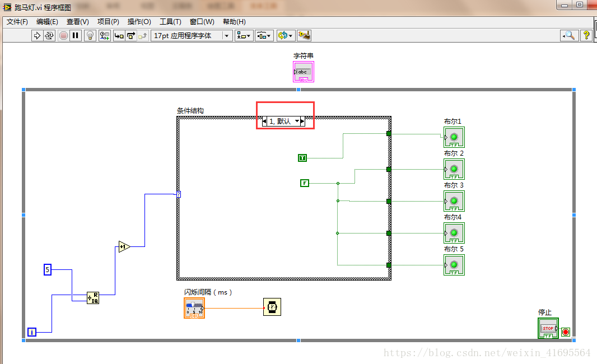
Task: Open the 17pt application font dropdown
Action: point(192,35)
